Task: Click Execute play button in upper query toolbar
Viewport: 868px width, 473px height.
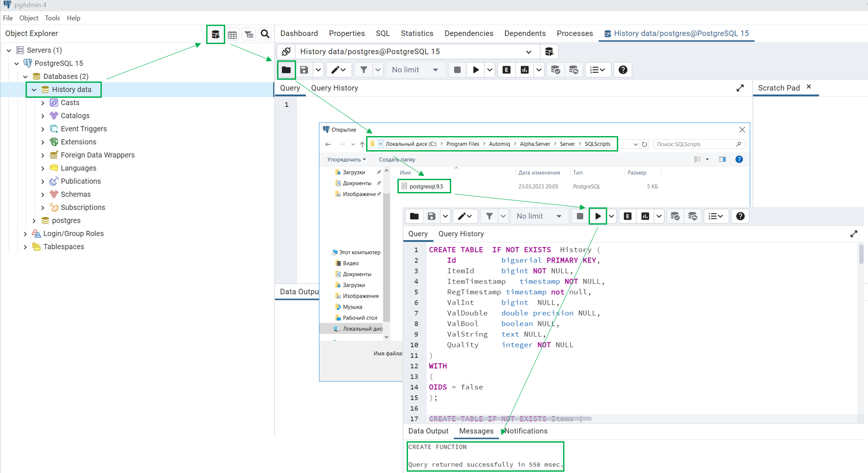Action: pyautogui.click(x=476, y=70)
